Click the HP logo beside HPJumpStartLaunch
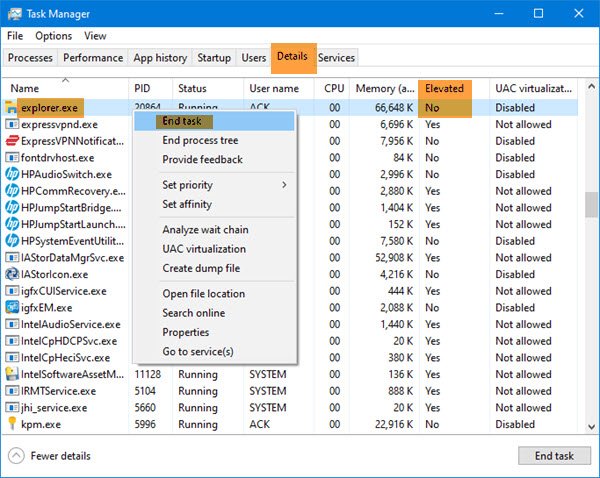Screen dimensions: 600x478 12,224
